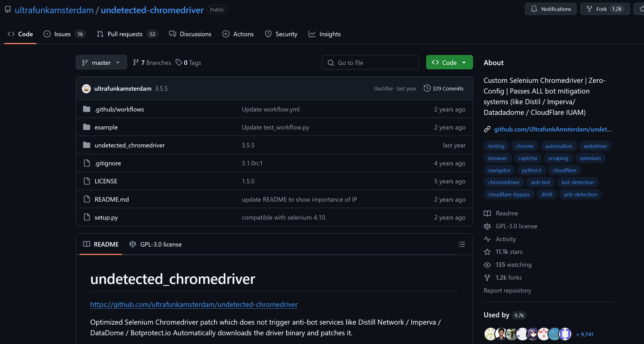Image resolution: width=644 pixels, height=344 pixels.
Task: Open the Security tab
Action: 281,34
